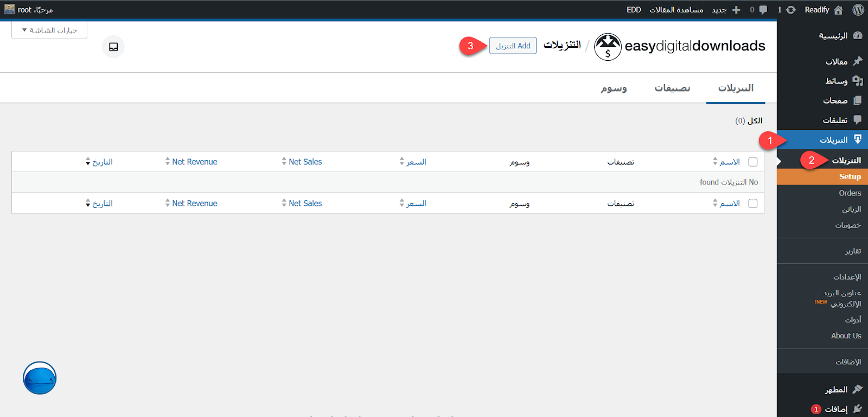The width and height of the screenshot is (868, 417).
Task: Click the Readify home icon
Action: coord(838,10)
